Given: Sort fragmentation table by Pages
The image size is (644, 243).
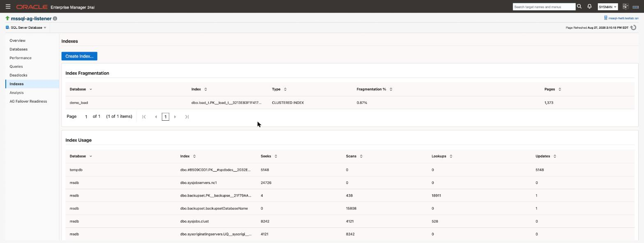Looking at the screenshot, I should 559,89.
